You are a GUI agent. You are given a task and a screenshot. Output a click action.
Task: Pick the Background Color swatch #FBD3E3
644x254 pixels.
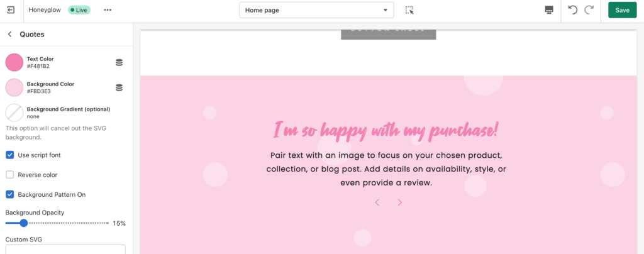14,87
